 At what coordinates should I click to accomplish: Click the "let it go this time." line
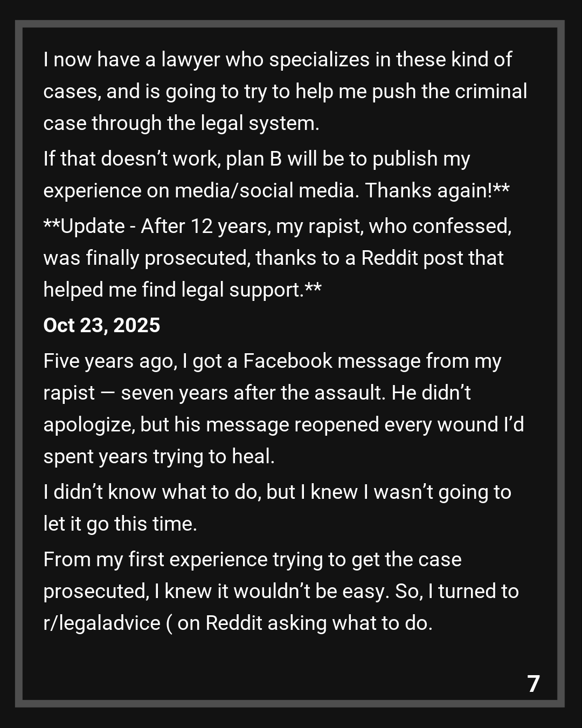(120, 524)
